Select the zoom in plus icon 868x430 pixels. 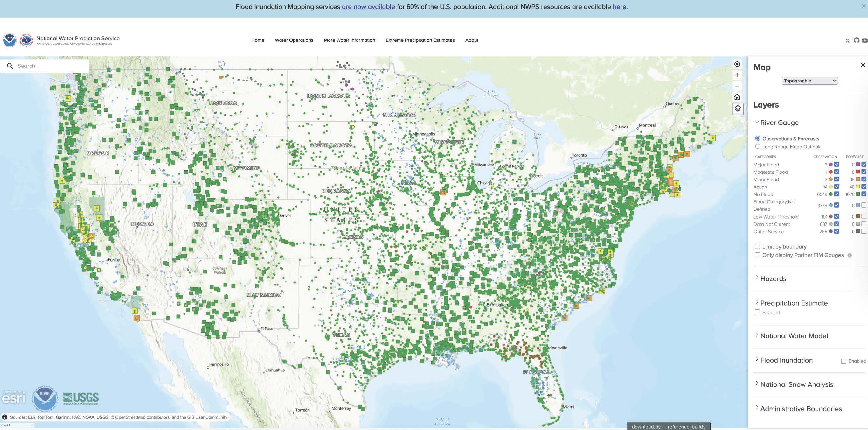737,75
